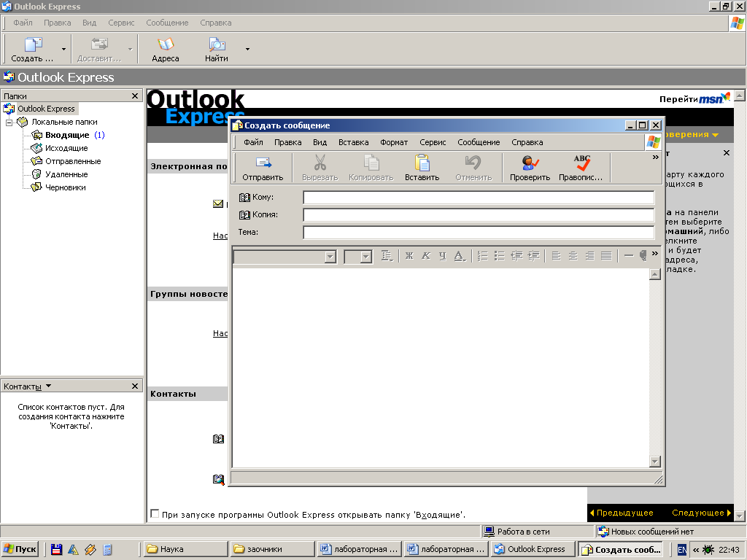The image size is (747, 560).
Task: Click the bulleted list formatting icon
Action: (x=499, y=256)
